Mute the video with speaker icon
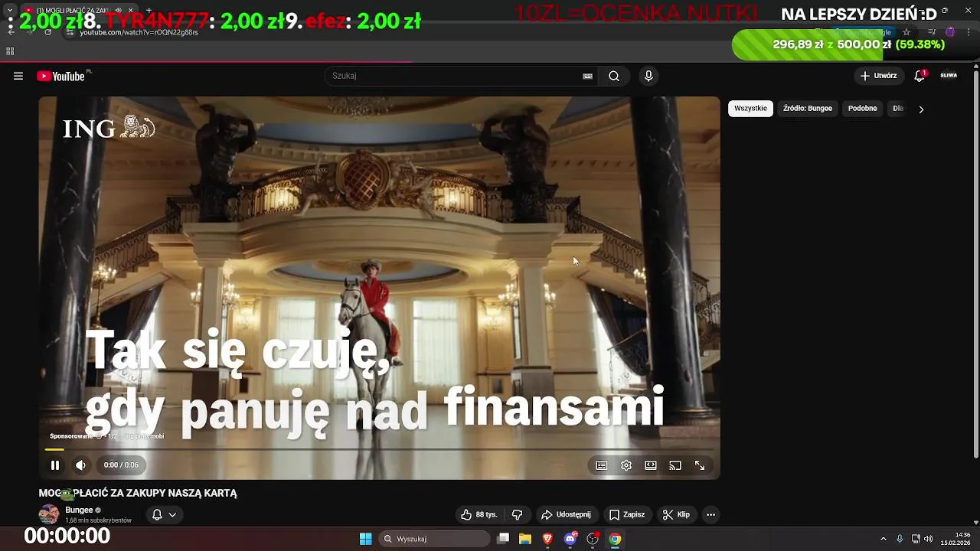Screen dimensions: 980x551 pos(80,465)
